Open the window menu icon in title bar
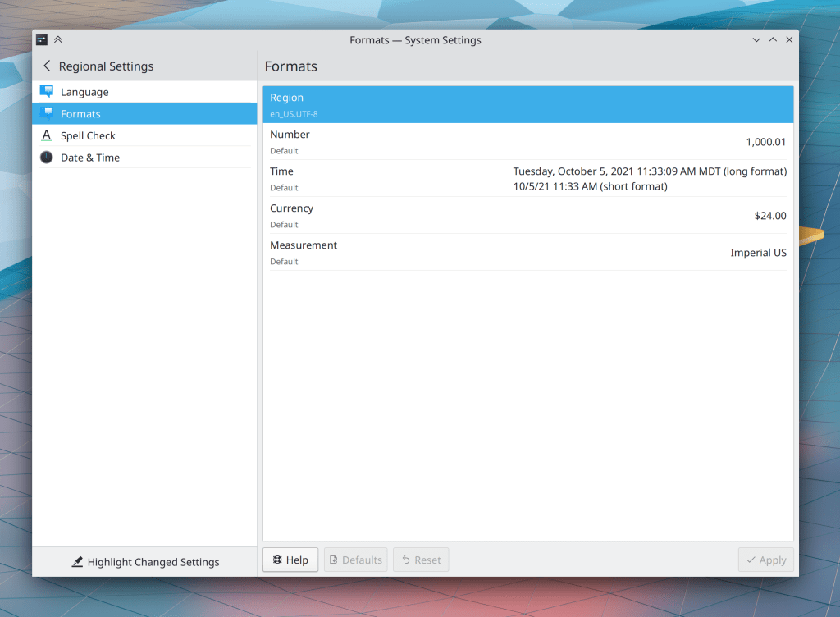Viewport: 840px width, 617px height. point(42,39)
